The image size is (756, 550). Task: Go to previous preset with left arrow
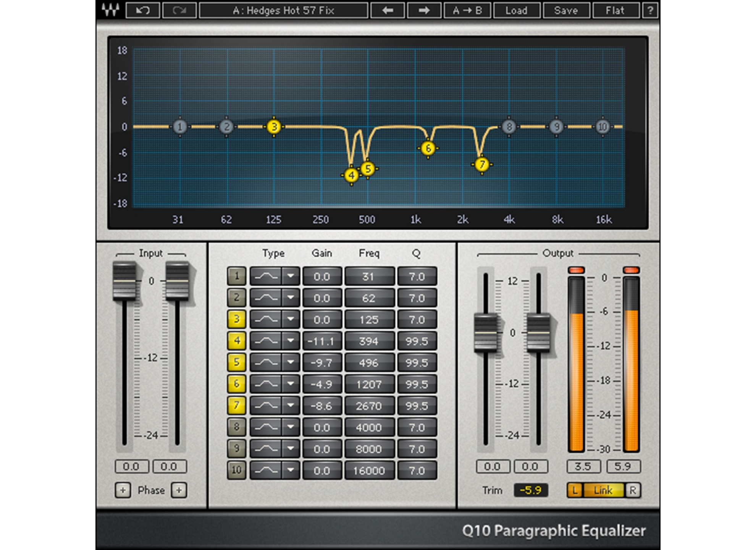pos(388,10)
